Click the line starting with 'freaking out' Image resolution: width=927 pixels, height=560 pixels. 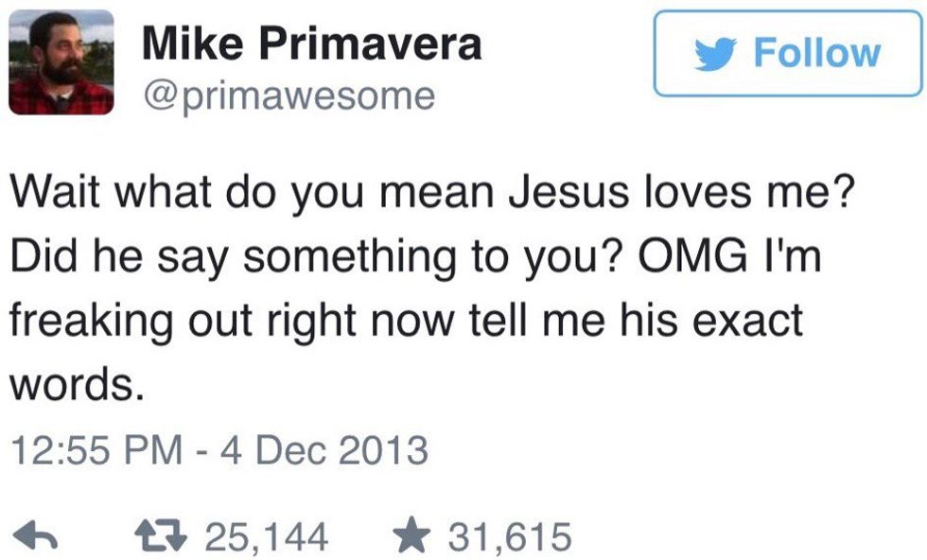(407, 322)
